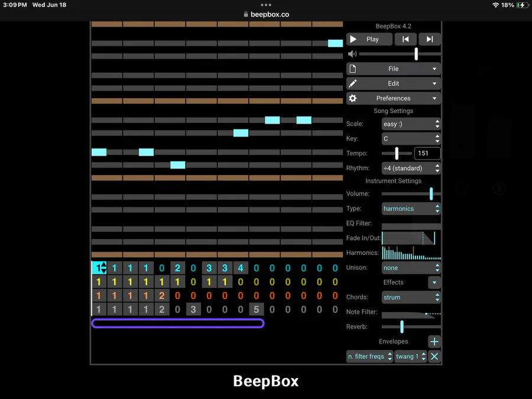Open the Scale dropdown showing easy :)
This screenshot has width=532, height=399.
pos(411,124)
